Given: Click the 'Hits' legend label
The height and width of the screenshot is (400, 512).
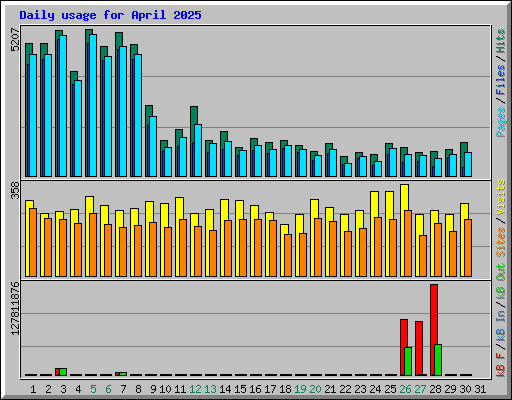Looking at the screenshot, I should click(501, 41).
